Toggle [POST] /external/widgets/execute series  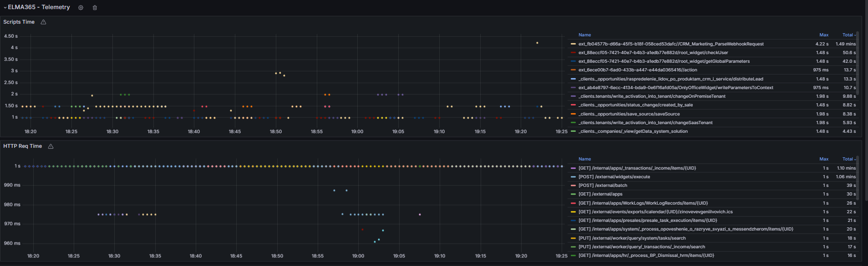point(614,177)
